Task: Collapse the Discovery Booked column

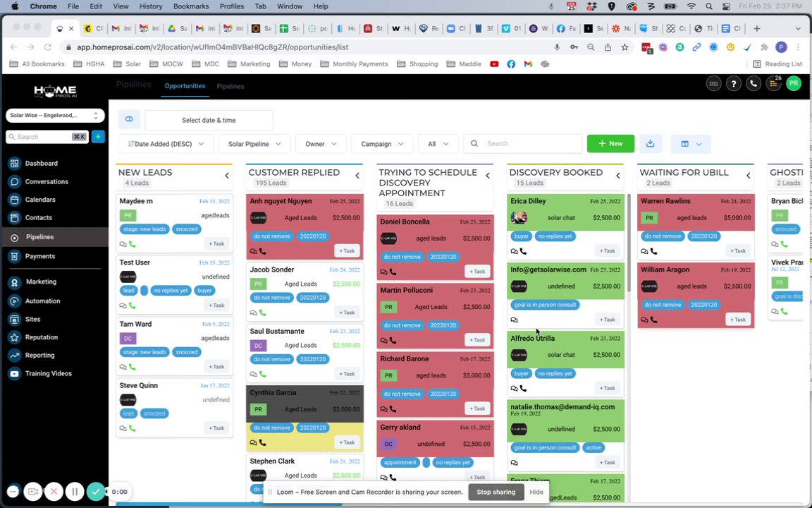Action: [617, 176]
